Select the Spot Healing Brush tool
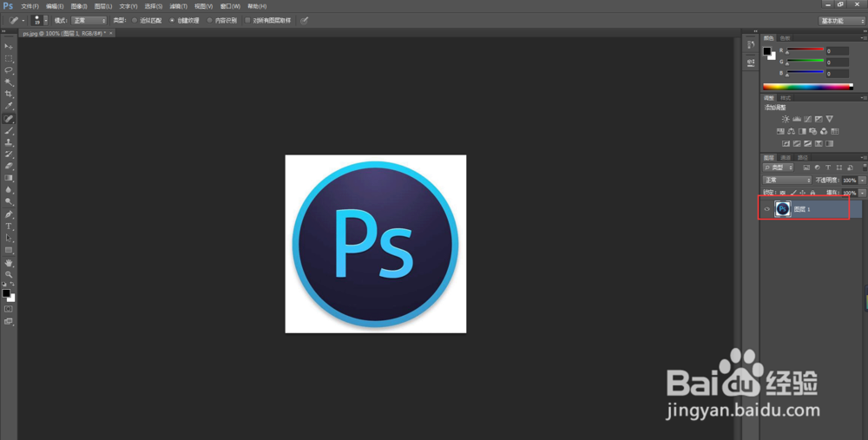The image size is (868, 440). tap(9, 118)
